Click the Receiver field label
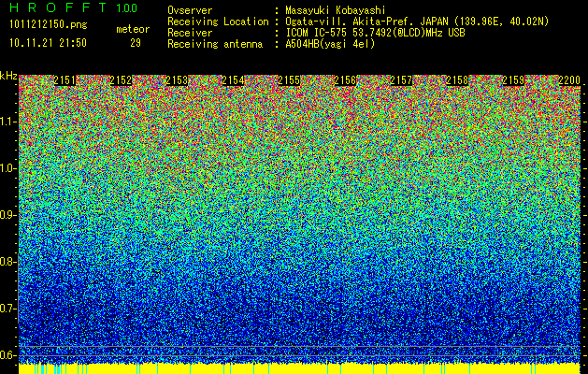Image resolution: width=588 pixels, height=374 pixels. click(x=190, y=33)
